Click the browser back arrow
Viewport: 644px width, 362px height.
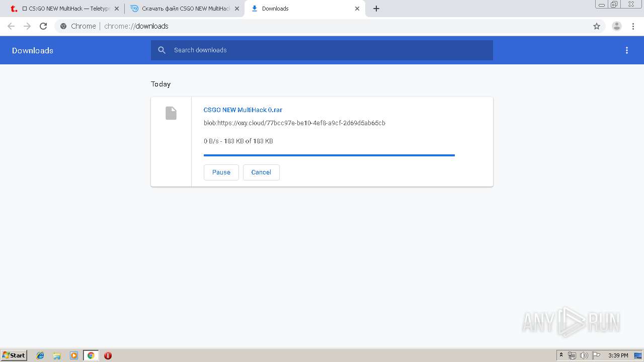point(11,26)
